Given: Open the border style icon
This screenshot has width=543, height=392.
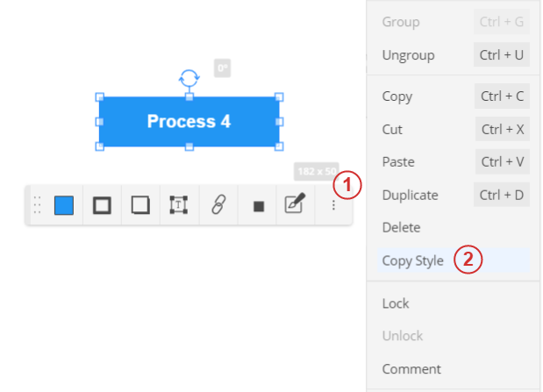Looking at the screenshot, I should coord(102,205).
